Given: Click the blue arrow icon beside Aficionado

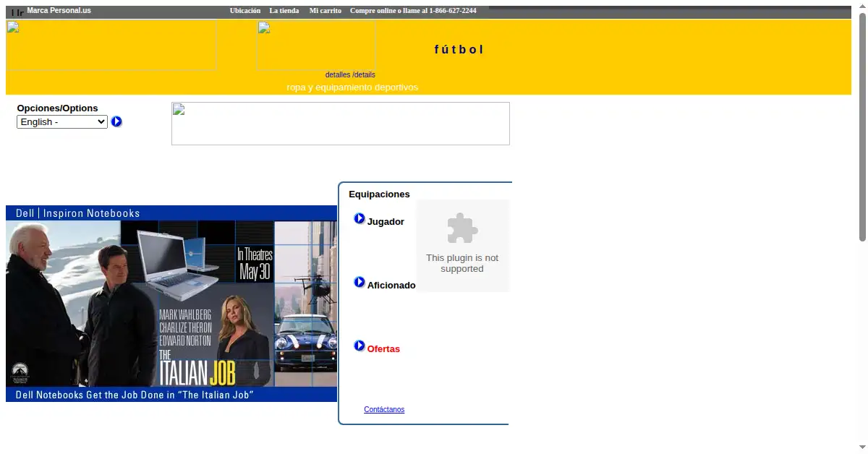Looking at the screenshot, I should (x=359, y=282).
